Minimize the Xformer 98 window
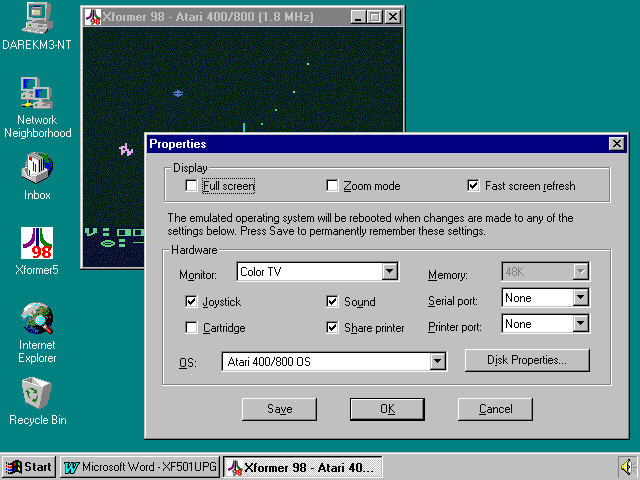 pyautogui.click(x=358, y=17)
